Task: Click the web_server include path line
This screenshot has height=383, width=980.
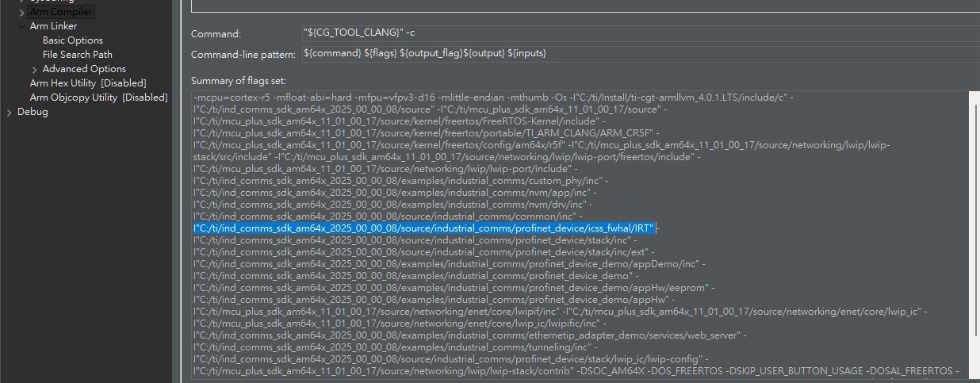Action: point(469,335)
